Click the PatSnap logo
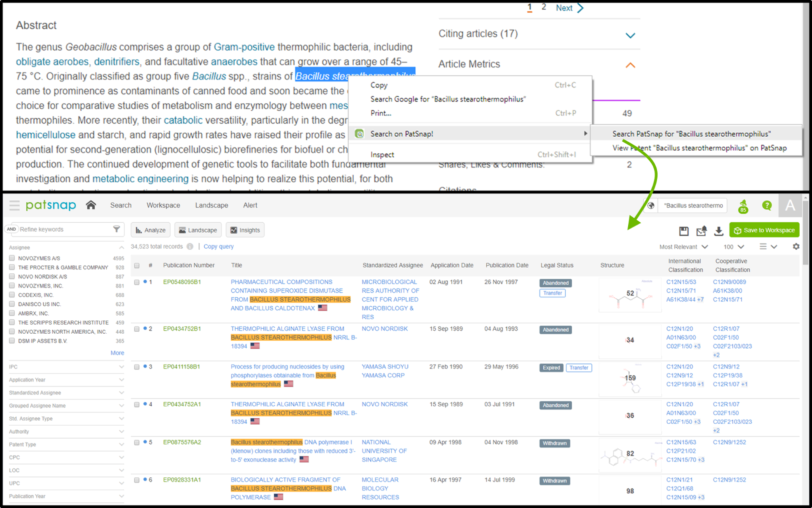812x508 pixels. (x=51, y=205)
